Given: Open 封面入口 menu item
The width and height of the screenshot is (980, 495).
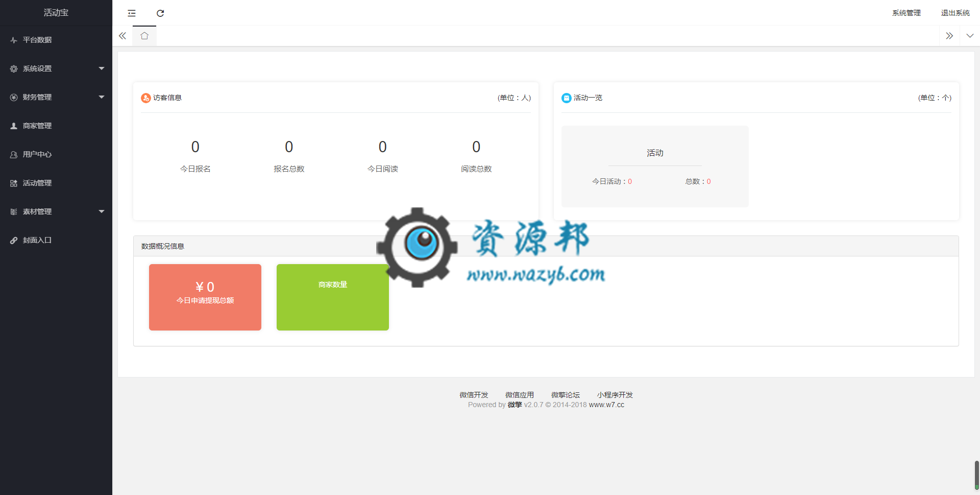Looking at the screenshot, I should point(56,240).
